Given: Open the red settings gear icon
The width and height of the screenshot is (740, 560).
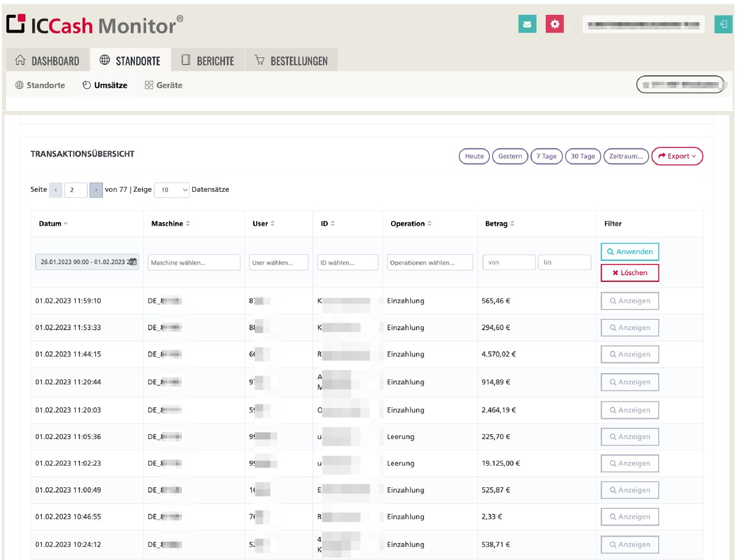Looking at the screenshot, I should (x=555, y=24).
